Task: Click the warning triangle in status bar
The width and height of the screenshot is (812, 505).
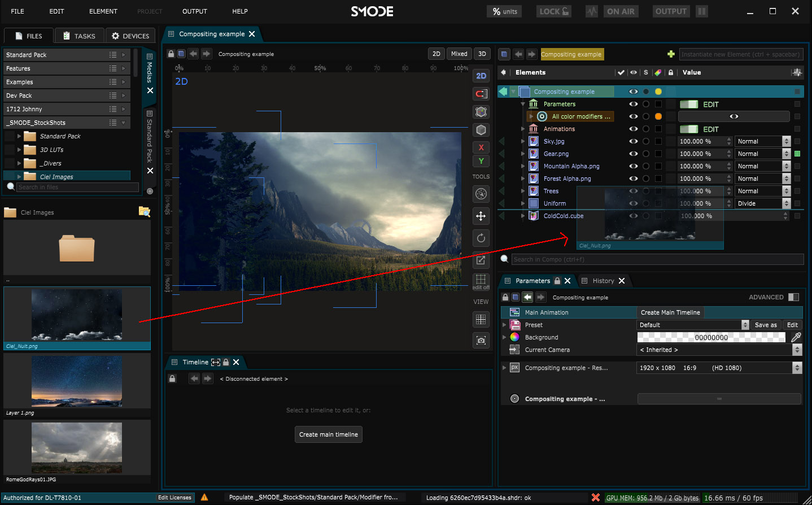Action: click(204, 497)
